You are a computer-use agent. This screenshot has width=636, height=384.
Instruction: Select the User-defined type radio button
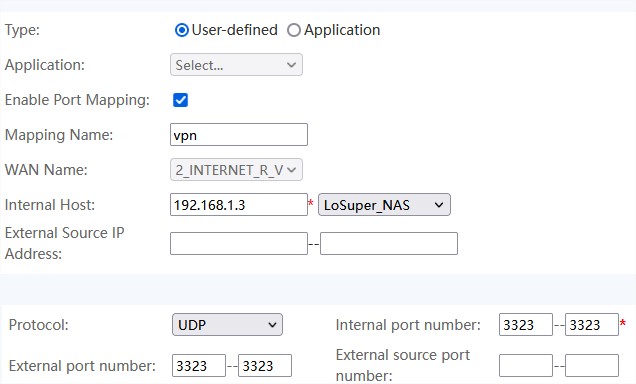pos(182,30)
